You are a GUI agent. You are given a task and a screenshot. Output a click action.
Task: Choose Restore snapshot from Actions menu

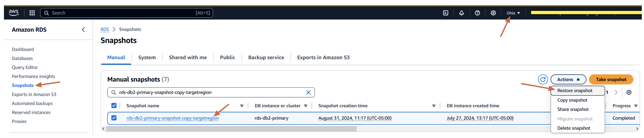click(x=574, y=91)
